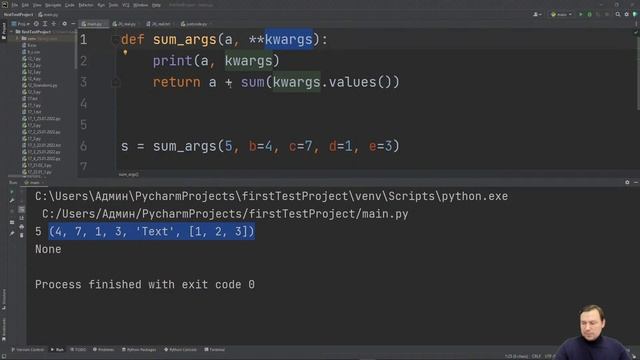Open Search Everywhere magnifier icon
Screen dimensions: 640x360
(x=618, y=14)
